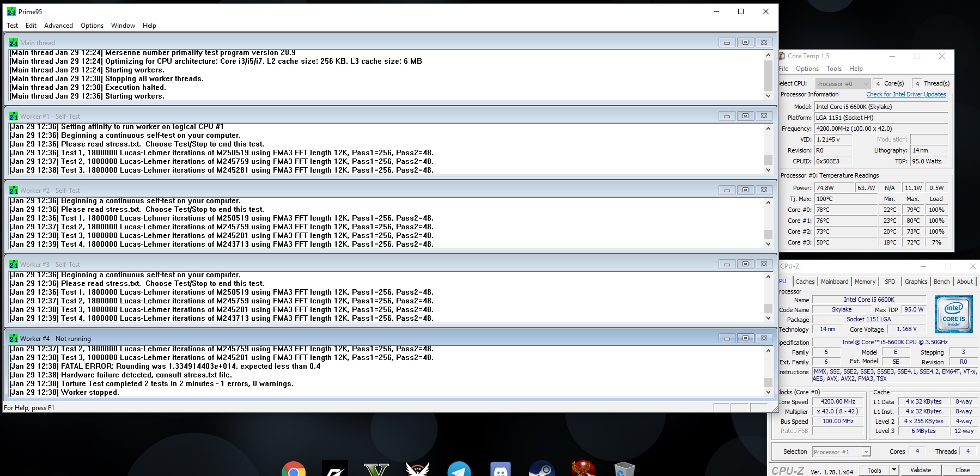Switch to Mainboard tab in CPU-Z
Screen dimensions: 980x476
coord(835,282)
